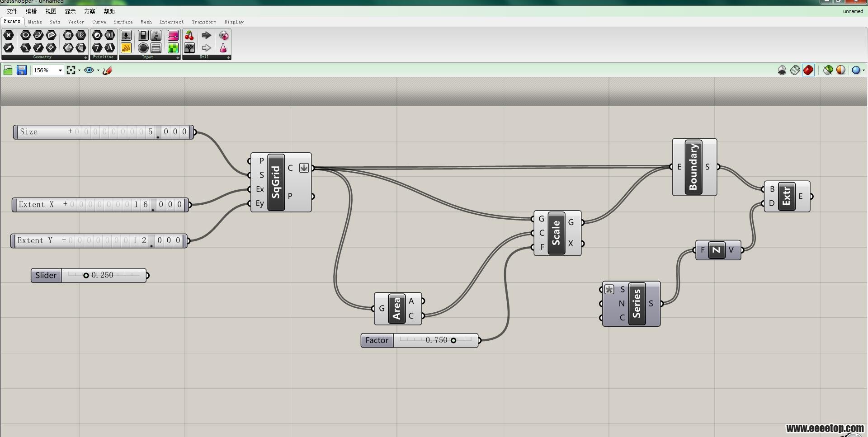
Task: Toggle the eye preview display button
Action: (89, 70)
